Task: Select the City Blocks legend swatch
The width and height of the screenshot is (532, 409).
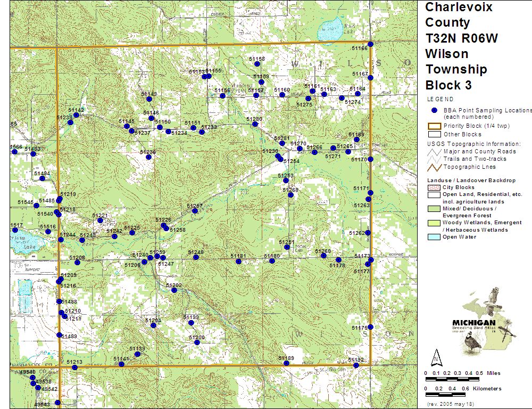Action: 434,187
